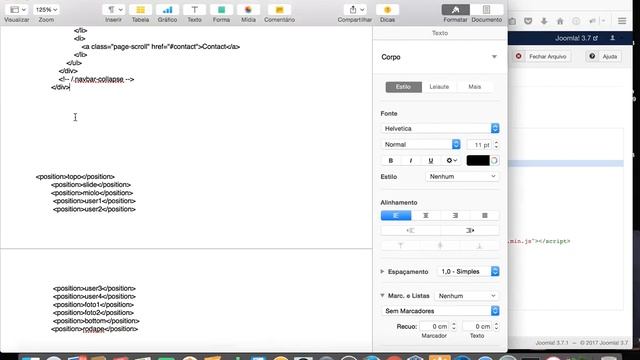This screenshot has height=360, width=640.
Task: Open the user menu icon in Joomla header
Action: pyautogui.click(x=613, y=38)
